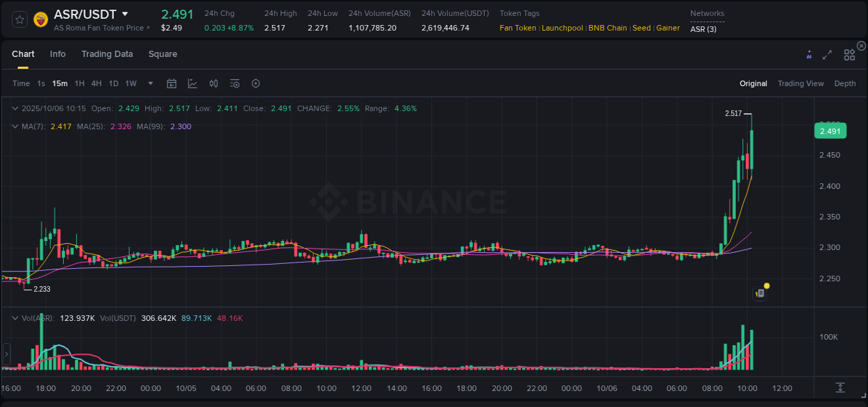Open the ASR/USDT pair selector dropdown

pos(126,14)
